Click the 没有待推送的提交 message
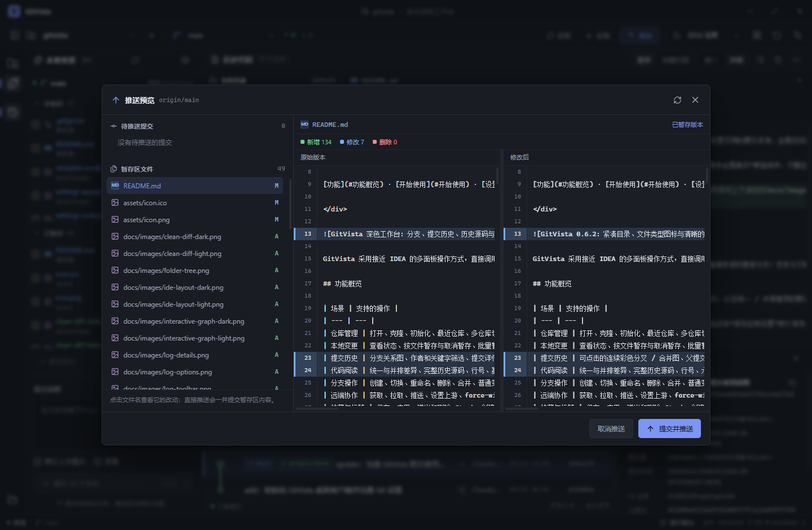This screenshot has height=530, width=812. (145, 143)
